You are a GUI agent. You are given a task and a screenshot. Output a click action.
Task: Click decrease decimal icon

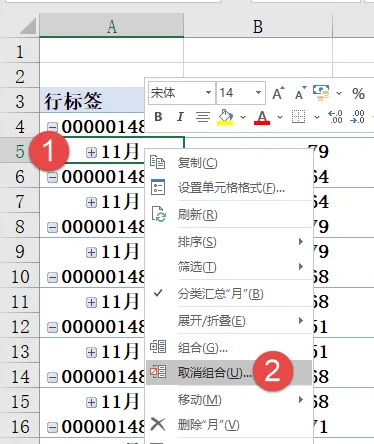[357, 117]
